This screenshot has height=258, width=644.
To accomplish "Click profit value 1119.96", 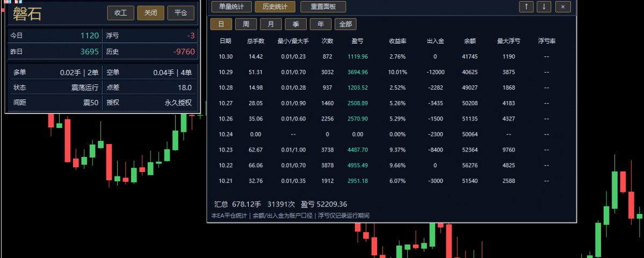I will [x=357, y=56].
